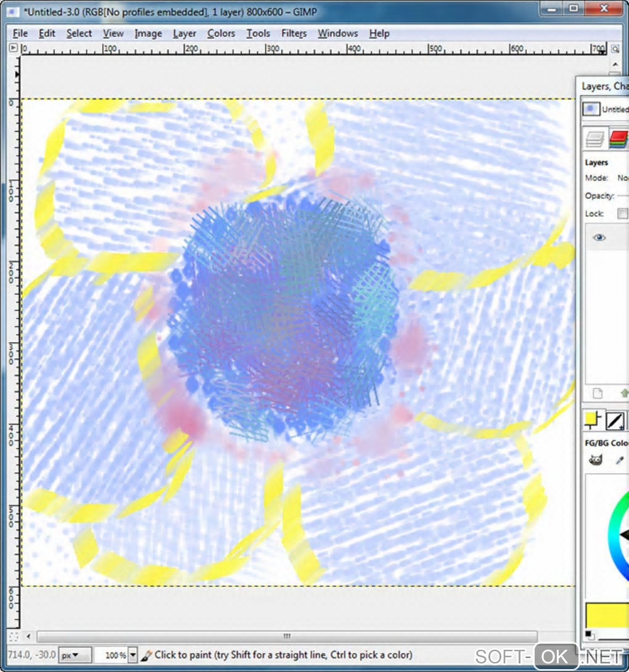Switch to the Channels tab icon
Viewport: 629px width, 672px height.
pyautogui.click(x=619, y=139)
